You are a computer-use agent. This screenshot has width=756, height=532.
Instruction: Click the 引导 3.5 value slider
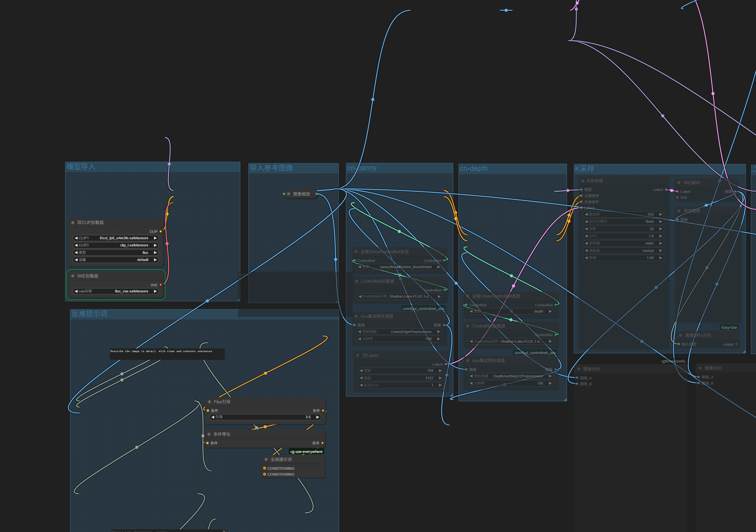(x=265, y=417)
